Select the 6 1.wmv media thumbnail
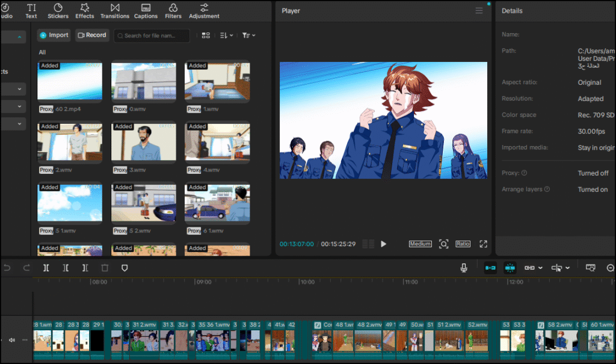This screenshot has width=616, height=364. (217, 203)
